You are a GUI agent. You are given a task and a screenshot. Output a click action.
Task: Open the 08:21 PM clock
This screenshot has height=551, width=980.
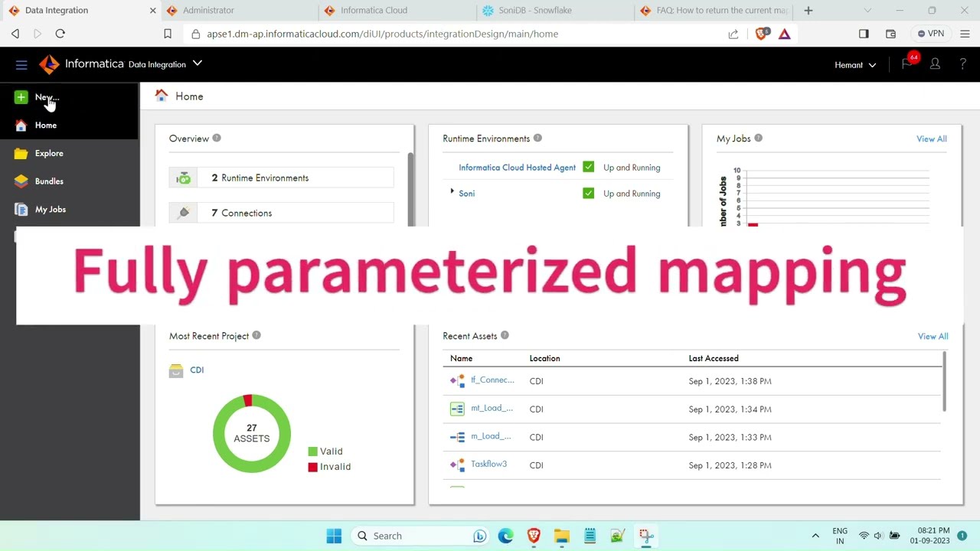[930, 536]
